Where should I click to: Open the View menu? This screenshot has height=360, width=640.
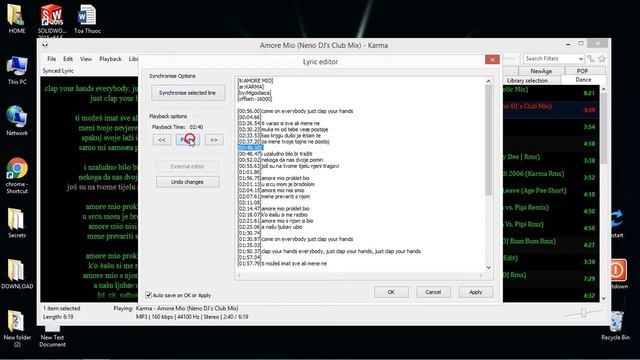pos(86,59)
